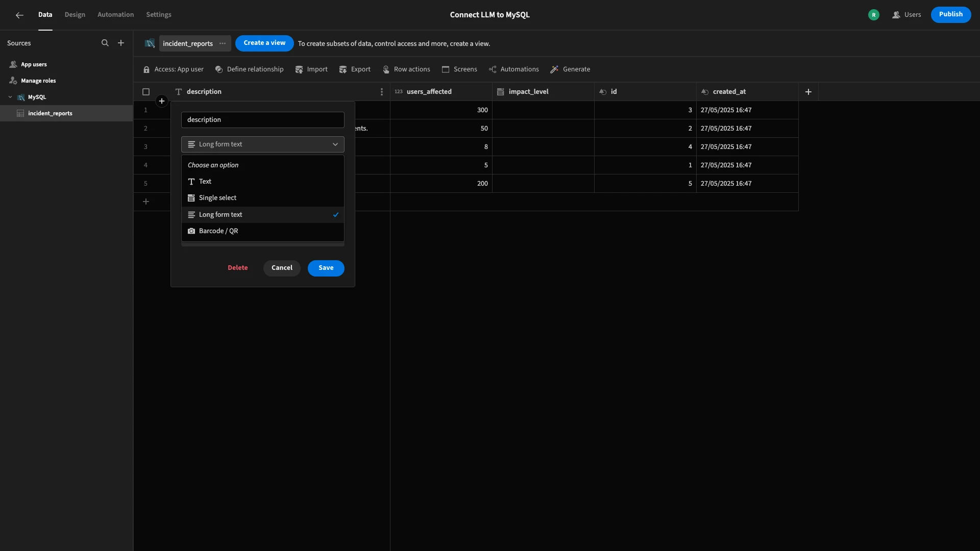Viewport: 980px width, 551px height.
Task: Click the Export toolbar item
Action: [355, 69]
